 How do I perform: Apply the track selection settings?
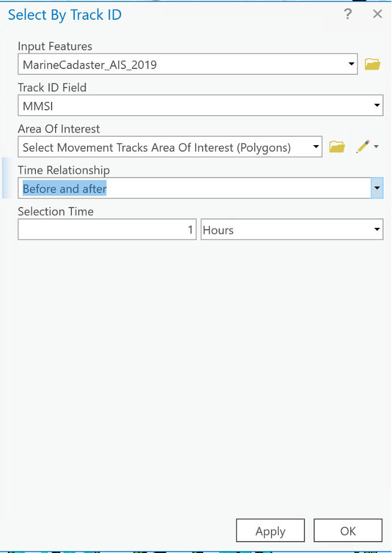pyautogui.click(x=270, y=530)
